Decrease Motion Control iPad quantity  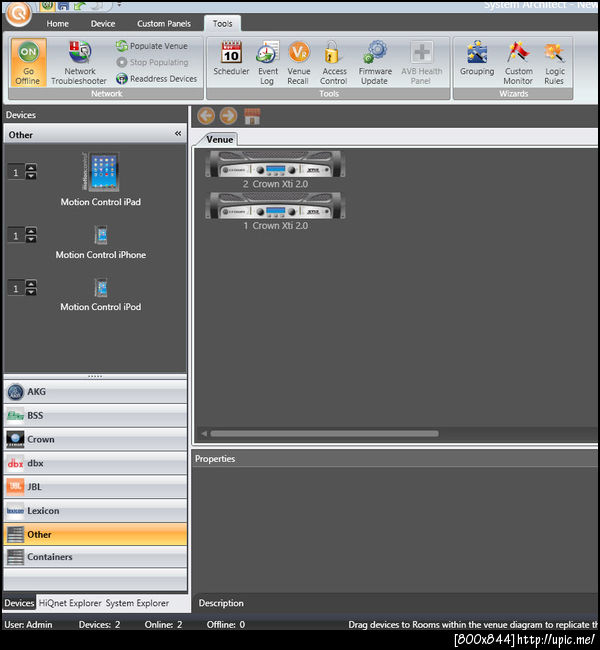coord(31,176)
